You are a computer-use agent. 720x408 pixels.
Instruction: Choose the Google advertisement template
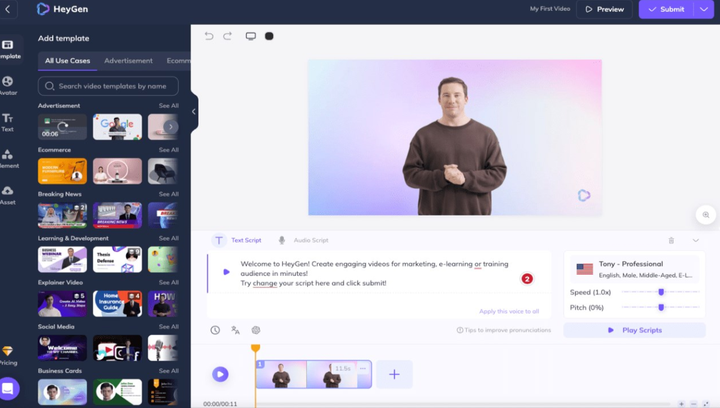tap(117, 127)
